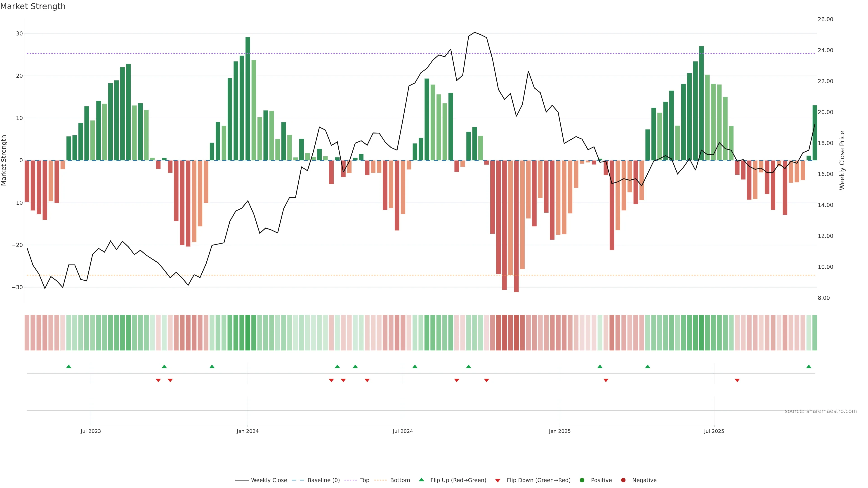The height and width of the screenshot is (488, 868).
Task: Click the Jan 2025 x-axis label
Action: (559, 431)
